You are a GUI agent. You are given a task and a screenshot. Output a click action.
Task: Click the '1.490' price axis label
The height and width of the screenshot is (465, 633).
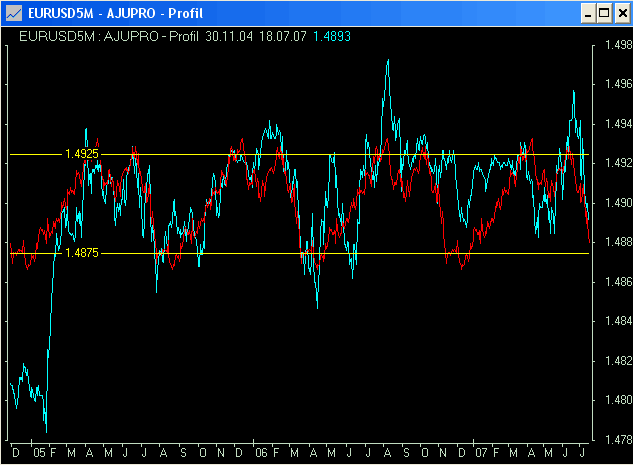618,203
